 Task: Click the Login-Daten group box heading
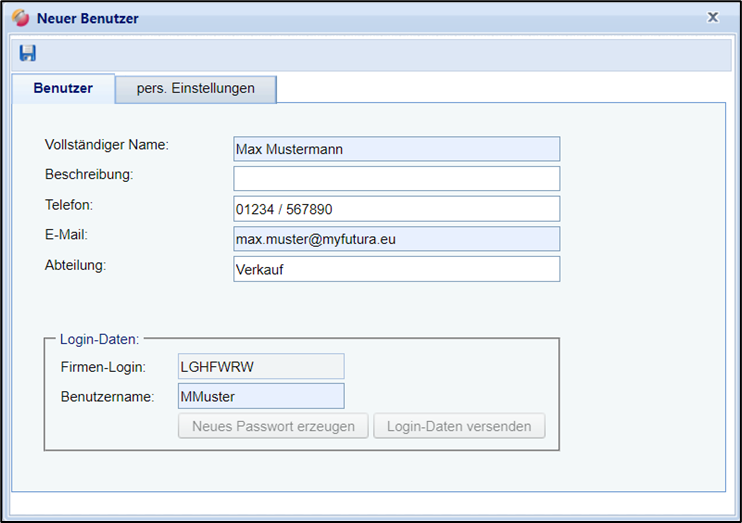99,339
